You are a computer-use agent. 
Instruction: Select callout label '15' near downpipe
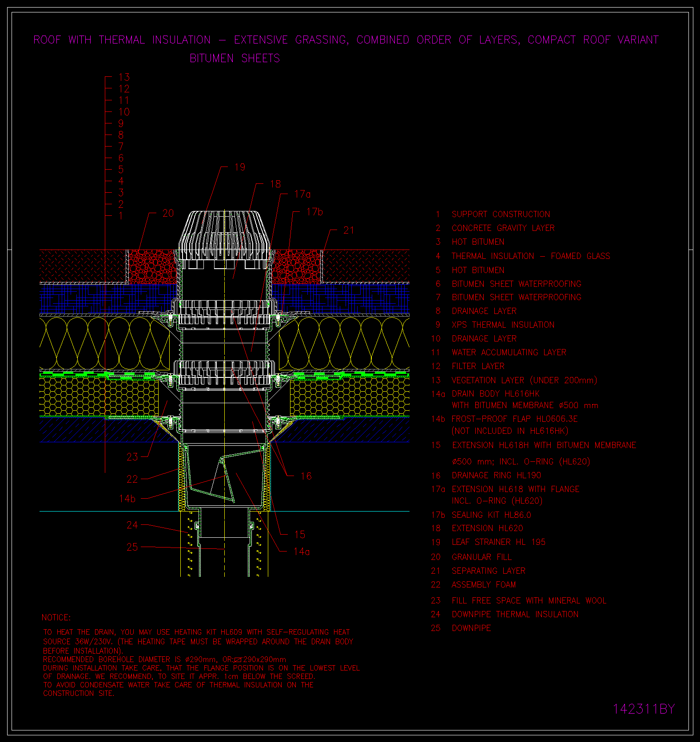[x=300, y=535]
